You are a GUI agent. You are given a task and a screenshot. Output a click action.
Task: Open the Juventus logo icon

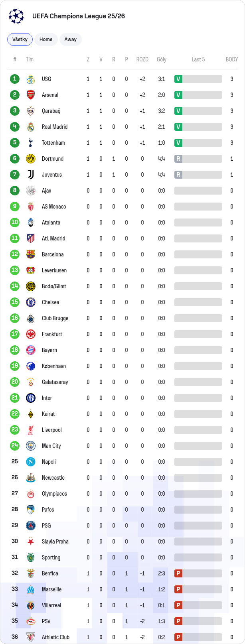pos(31,175)
